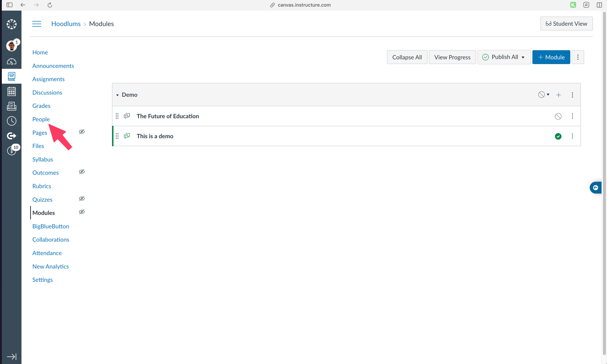607x364 pixels.
Task: Open the Demo module options kebab menu
Action: [572, 95]
